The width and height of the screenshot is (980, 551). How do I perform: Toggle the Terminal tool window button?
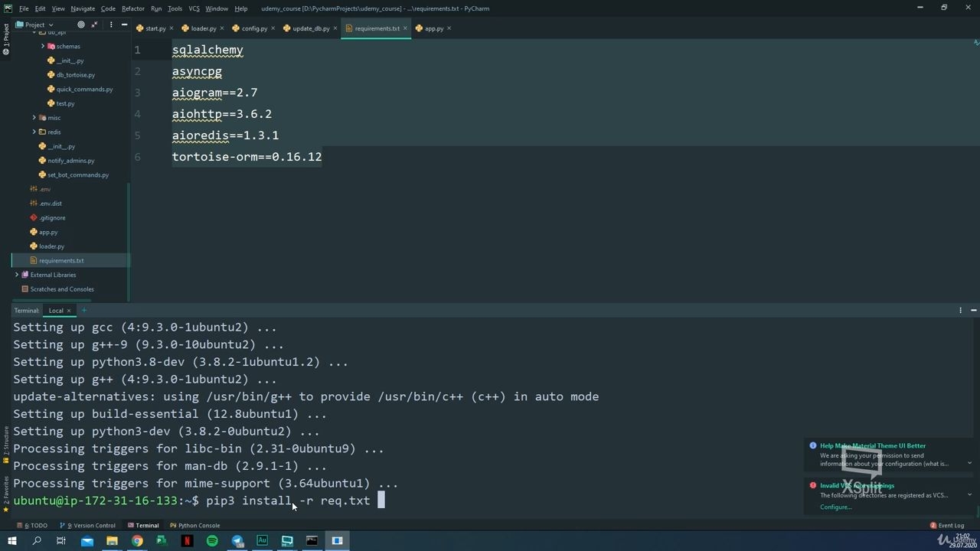143,526
